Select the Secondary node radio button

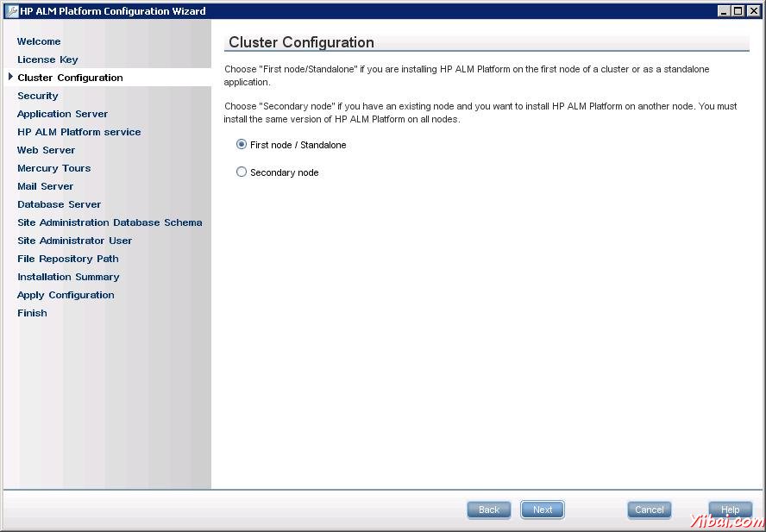click(x=242, y=172)
